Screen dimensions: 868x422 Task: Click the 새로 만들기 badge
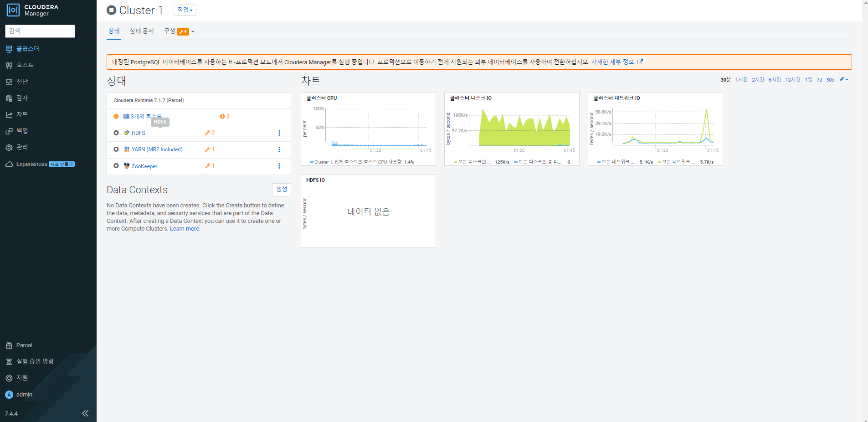(62, 164)
